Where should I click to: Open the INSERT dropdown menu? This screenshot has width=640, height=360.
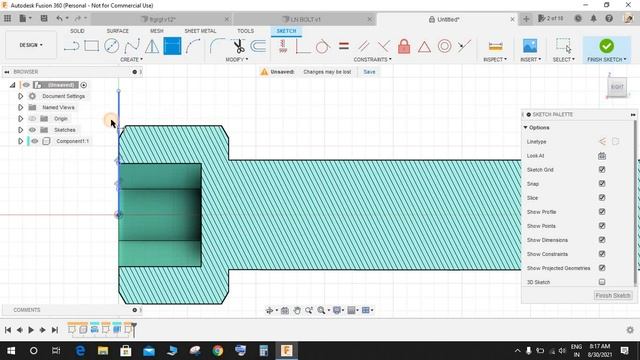point(531,60)
